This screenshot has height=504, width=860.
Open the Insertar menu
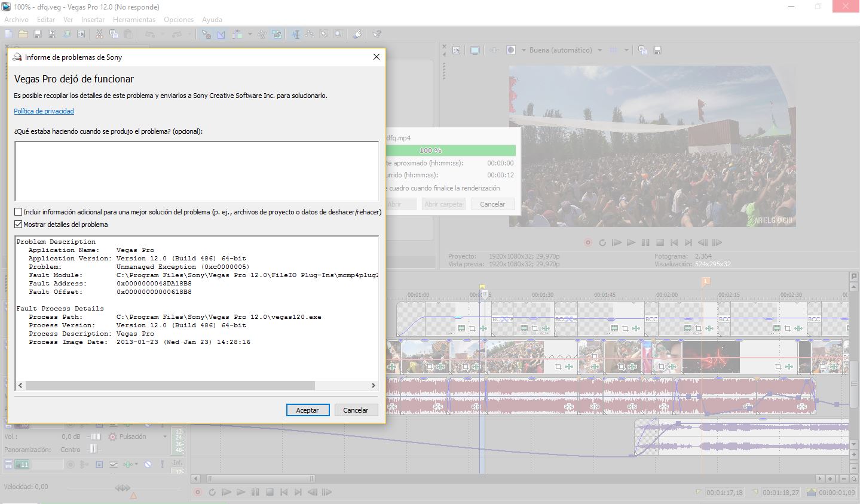click(x=93, y=20)
